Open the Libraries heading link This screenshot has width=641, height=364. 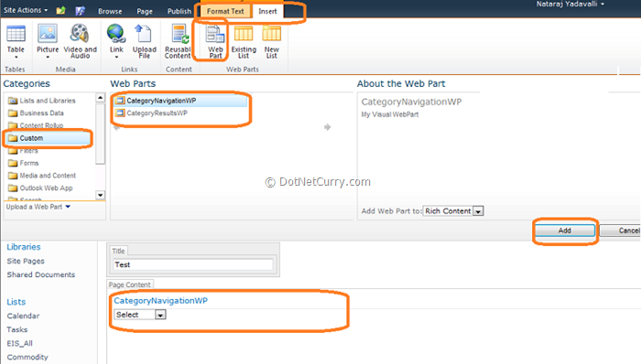[x=24, y=247]
